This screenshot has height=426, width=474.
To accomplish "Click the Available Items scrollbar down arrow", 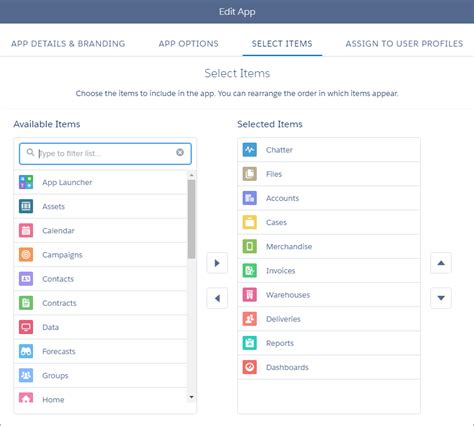I will 191,397.
